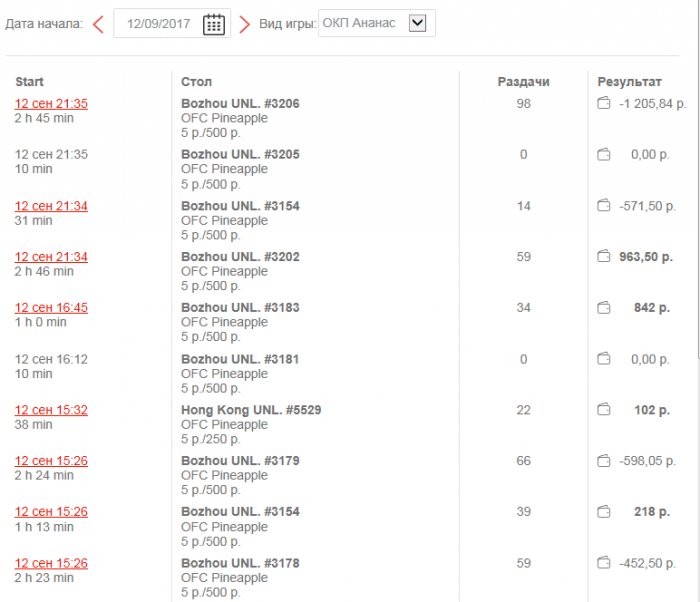Open session link 12 сен 15:32
Screen dimensions: 700x602
point(51,410)
